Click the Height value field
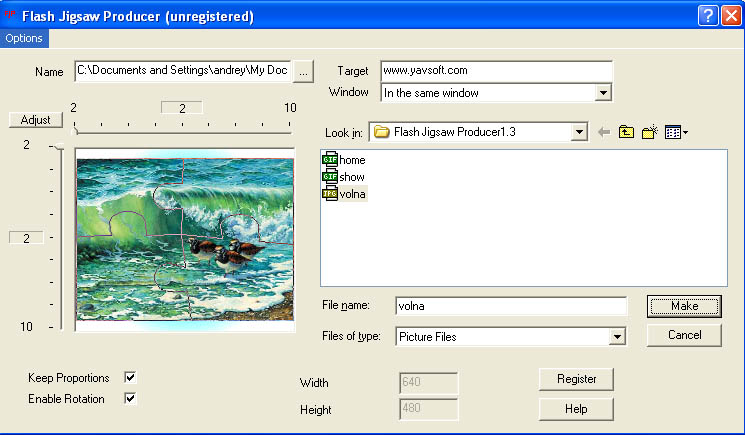745x435 pixels. 429,409
